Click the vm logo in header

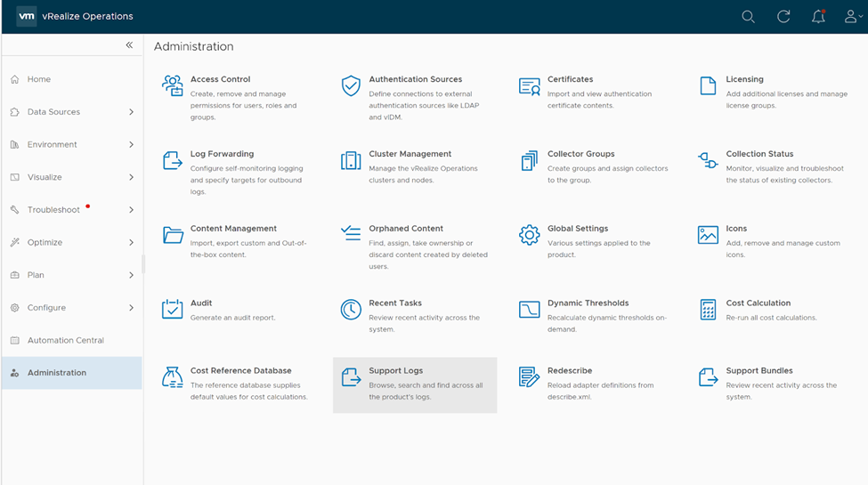point(27,17)
